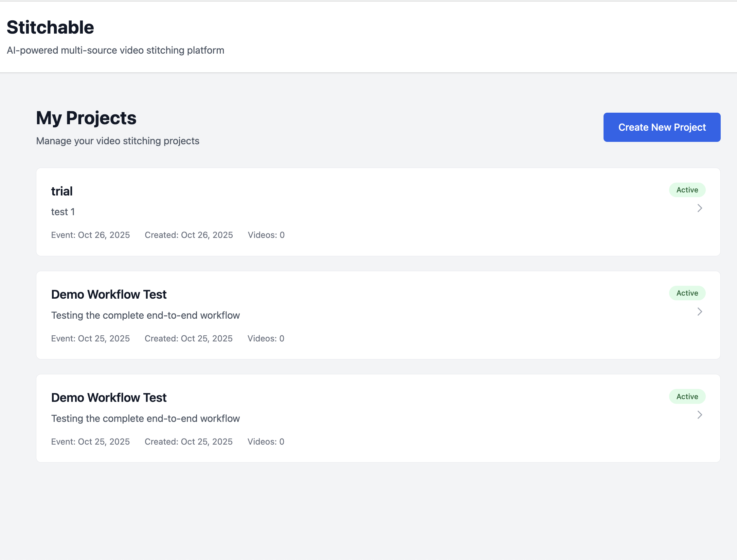Open the trial project chevron arrow

(x=699, y=208)
